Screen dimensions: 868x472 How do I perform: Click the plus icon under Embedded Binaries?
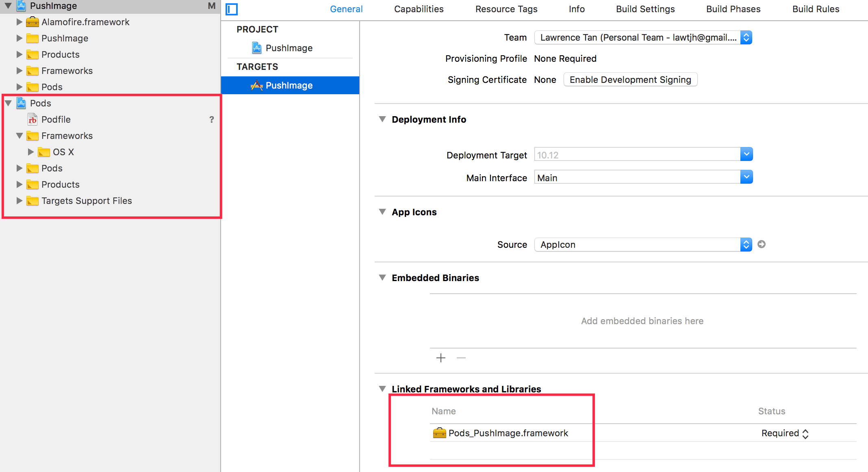(441, 358)
